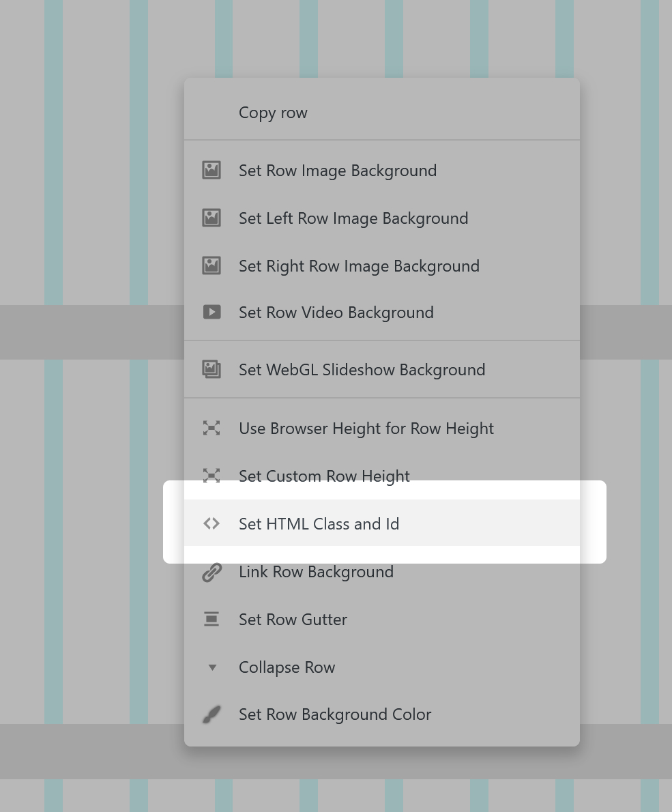Click the image icon beside Set Row Image Background
The width and height of the screenshot is (672, 812).
coord(211,171)
